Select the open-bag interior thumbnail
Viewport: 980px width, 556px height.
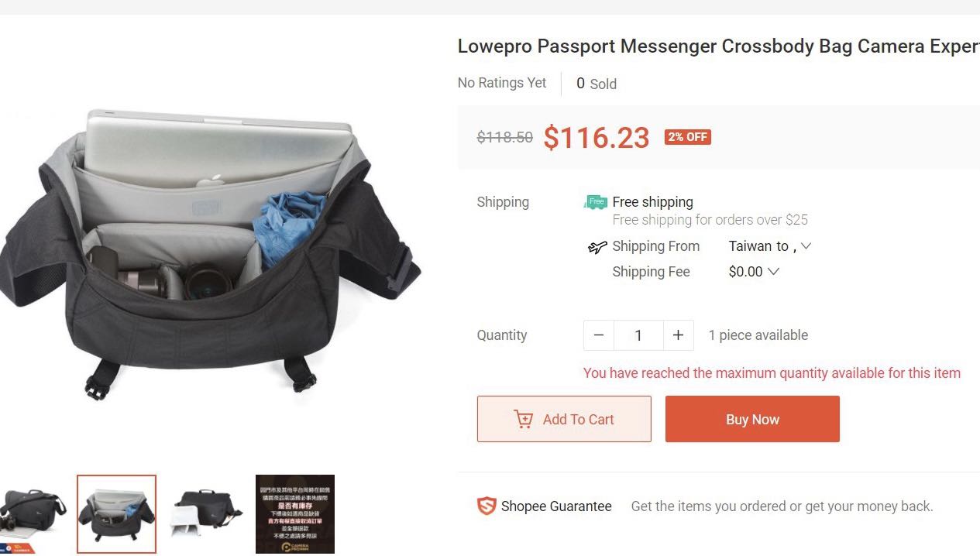click(115, 513)
